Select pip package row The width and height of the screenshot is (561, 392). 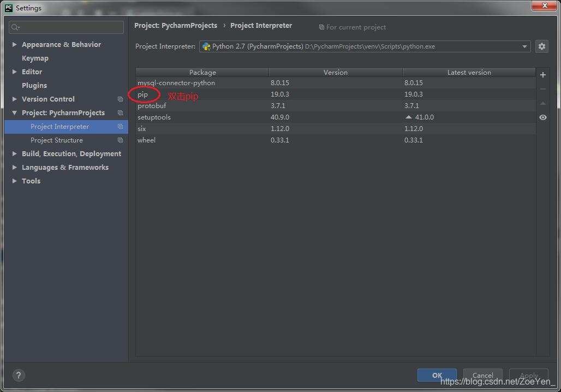click(x=336, y=94)
